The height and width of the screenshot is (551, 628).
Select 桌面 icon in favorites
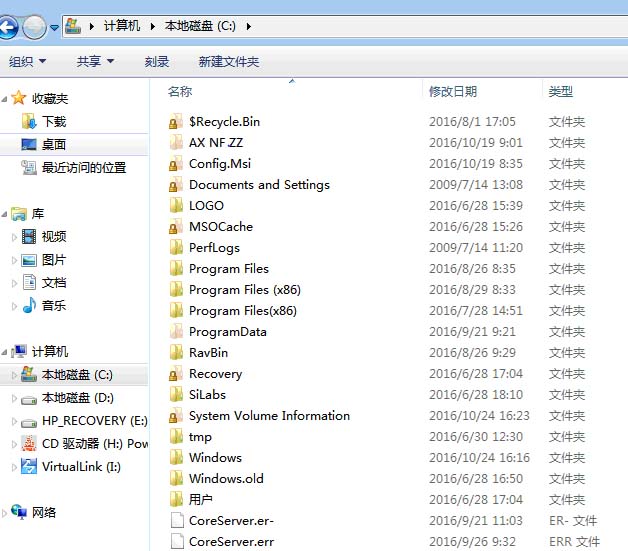click(29, 144)
